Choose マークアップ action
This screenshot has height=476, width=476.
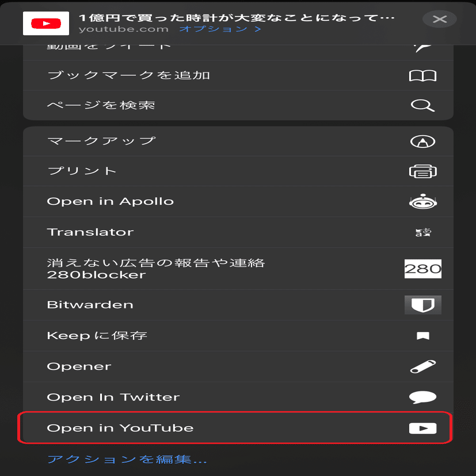pos(238,142)
